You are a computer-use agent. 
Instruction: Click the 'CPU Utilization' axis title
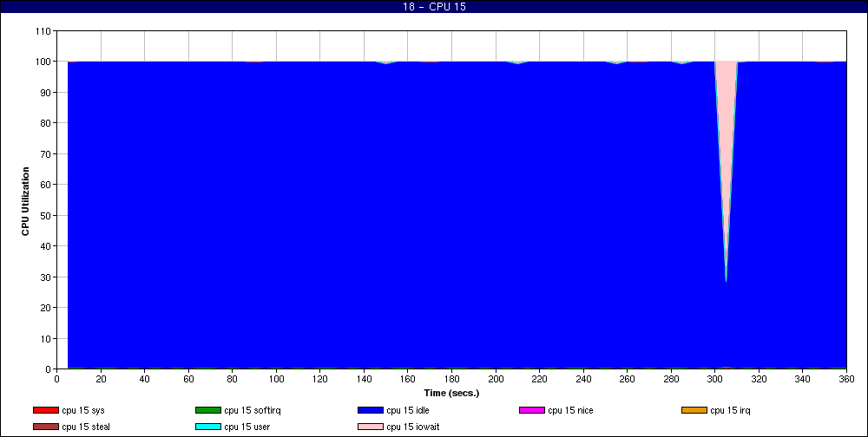click(x=25, y=201)
